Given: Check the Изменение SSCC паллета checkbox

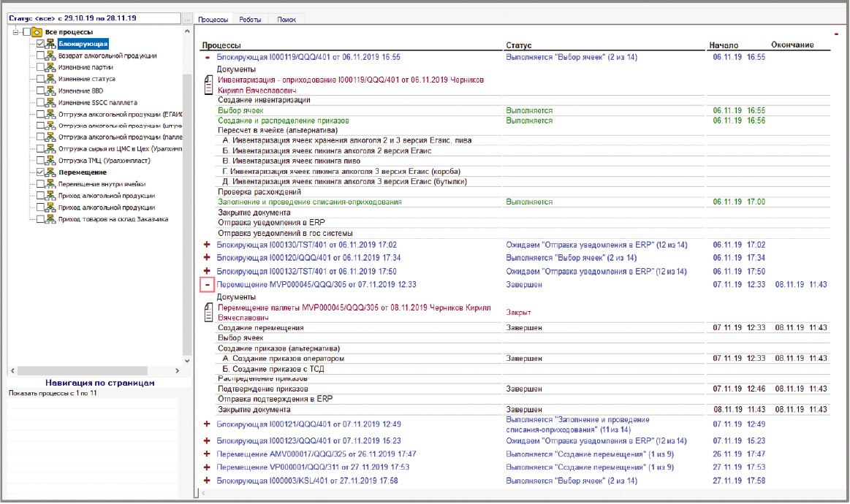Looking at the screenshot, I should (x=41, y=102).
